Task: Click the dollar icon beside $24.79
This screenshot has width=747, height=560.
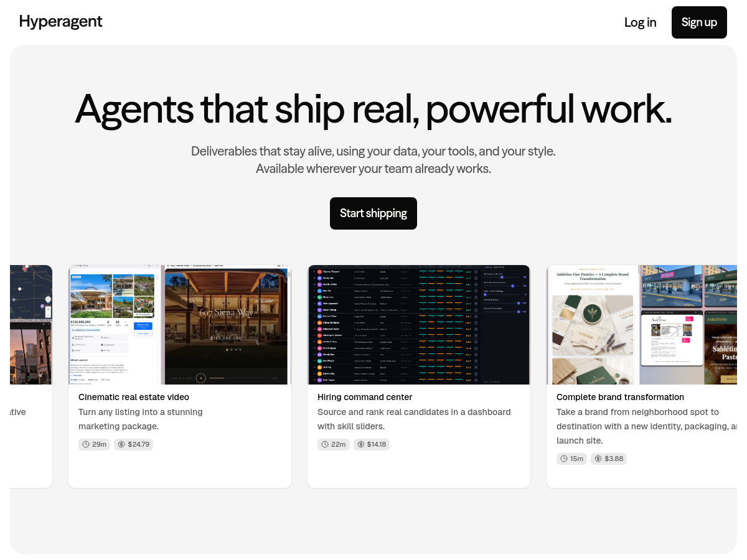Action: 121,444
